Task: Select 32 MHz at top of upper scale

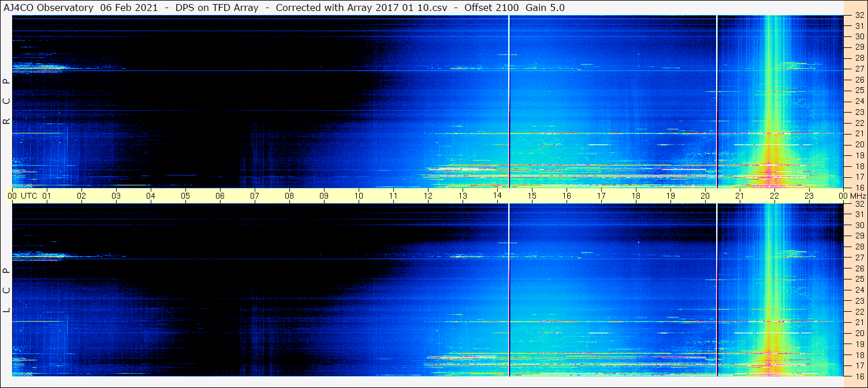Action: (x=859, y=16)
